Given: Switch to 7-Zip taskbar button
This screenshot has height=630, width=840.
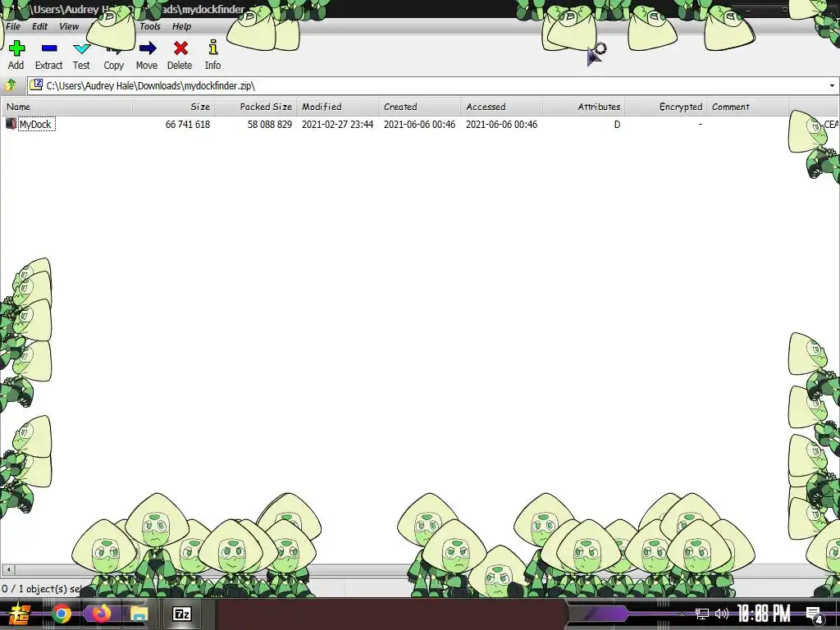Looking at the screenshot, I should pyautogui.click(x=182, y=614).
